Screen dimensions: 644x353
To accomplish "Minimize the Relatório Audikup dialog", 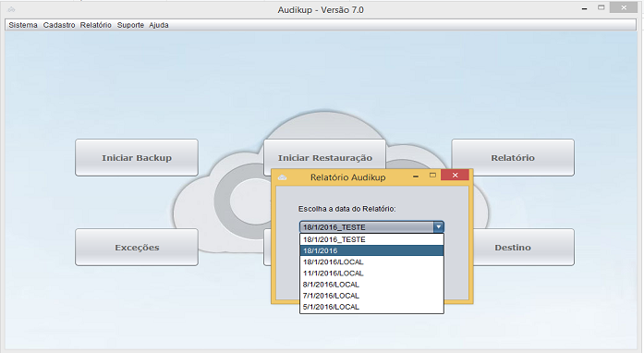I will (416, 176).
